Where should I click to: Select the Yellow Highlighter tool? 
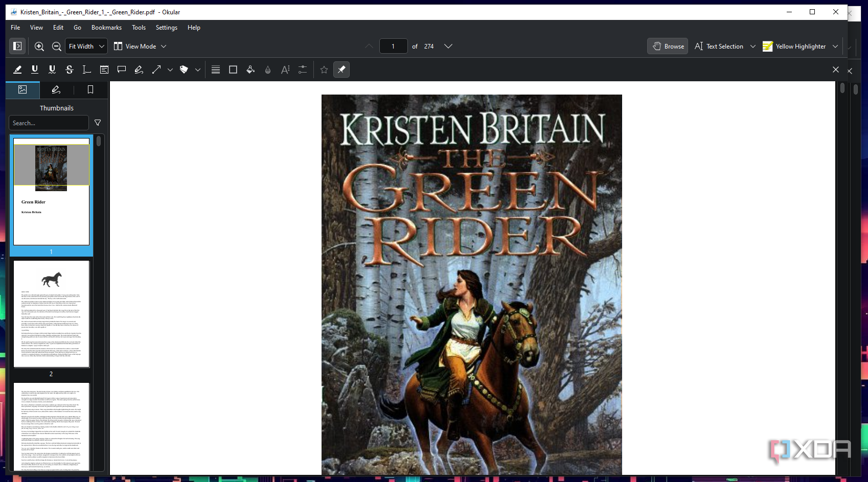click(x=794, y=46)
